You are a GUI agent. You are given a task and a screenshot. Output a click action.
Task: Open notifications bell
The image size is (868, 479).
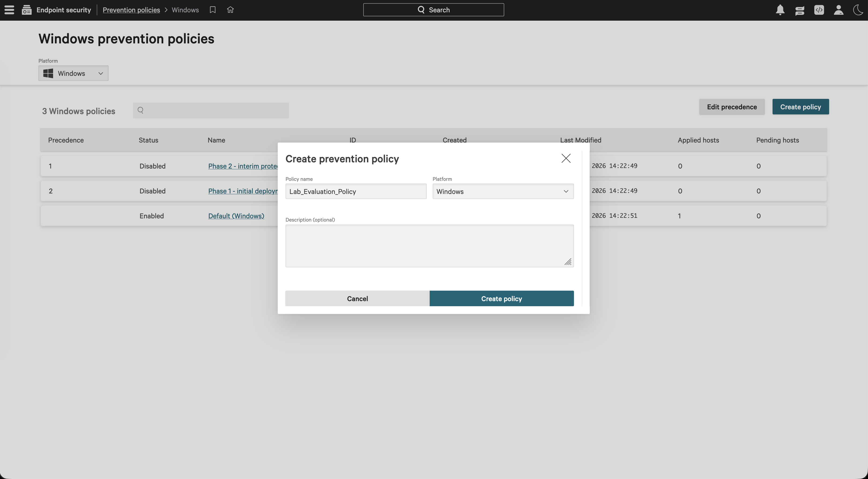780,10
